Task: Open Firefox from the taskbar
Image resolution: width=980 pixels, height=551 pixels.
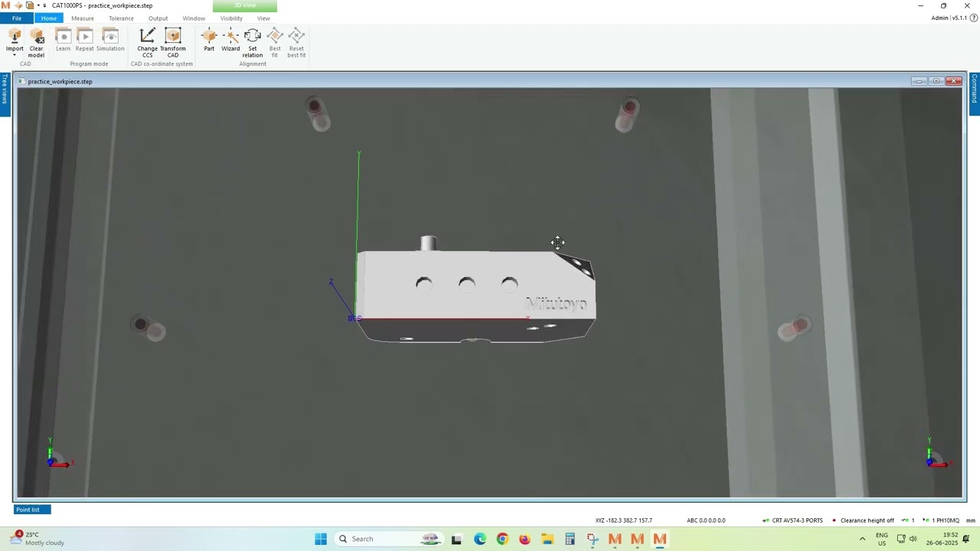Action: [x=524, y=539]
